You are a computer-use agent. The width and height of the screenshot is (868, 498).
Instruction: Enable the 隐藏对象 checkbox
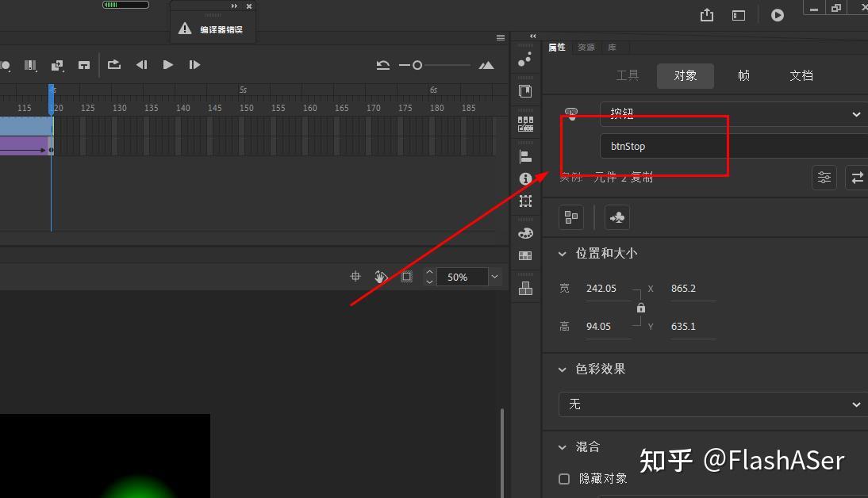[x=564, y=478]
